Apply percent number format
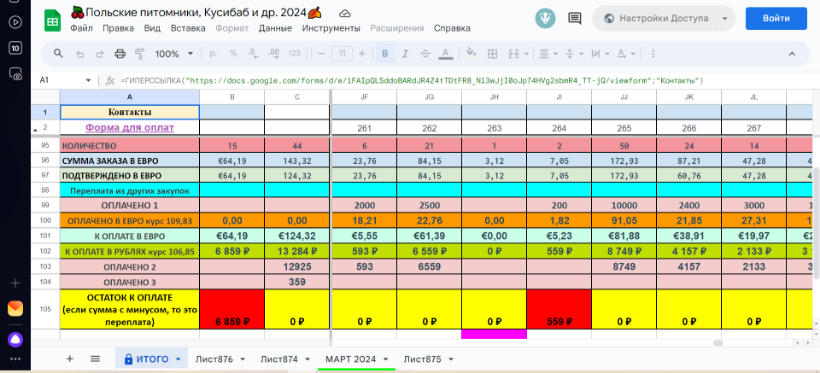Image resolution: width=820 pixels, height=373 pixels. coord(233,53)
